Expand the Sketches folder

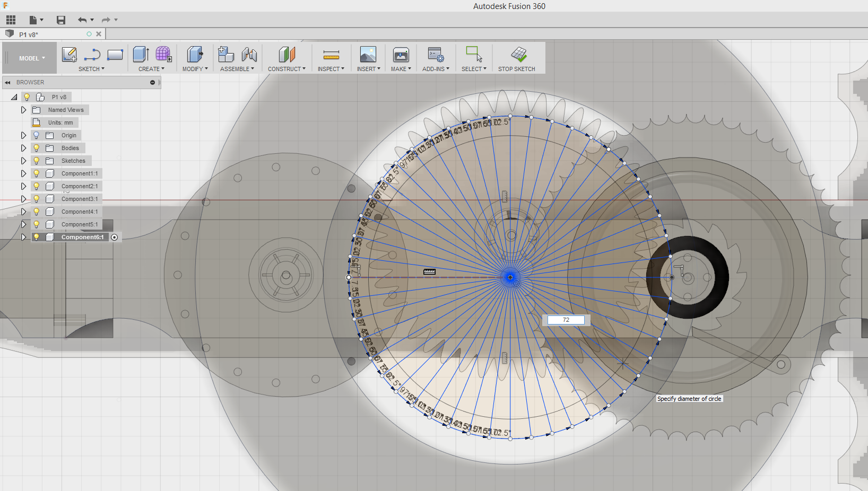coord(23,161)
